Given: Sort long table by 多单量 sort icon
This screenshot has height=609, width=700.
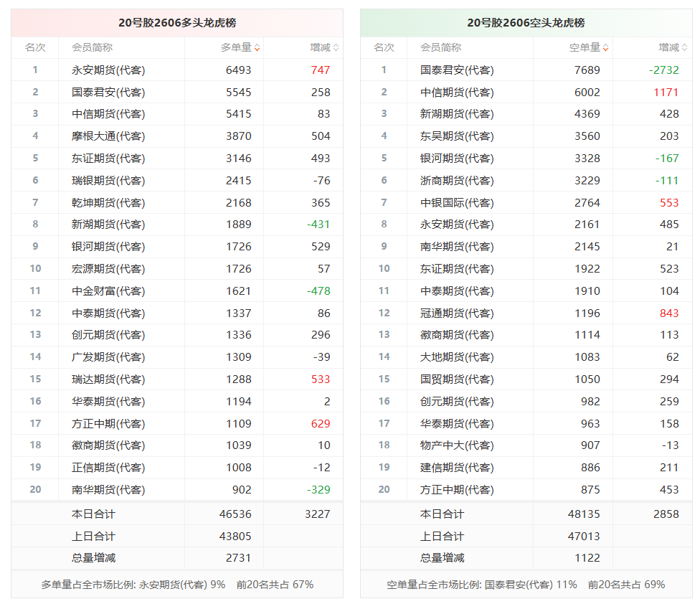Looking at the screenshot, I should coord(257,48).
